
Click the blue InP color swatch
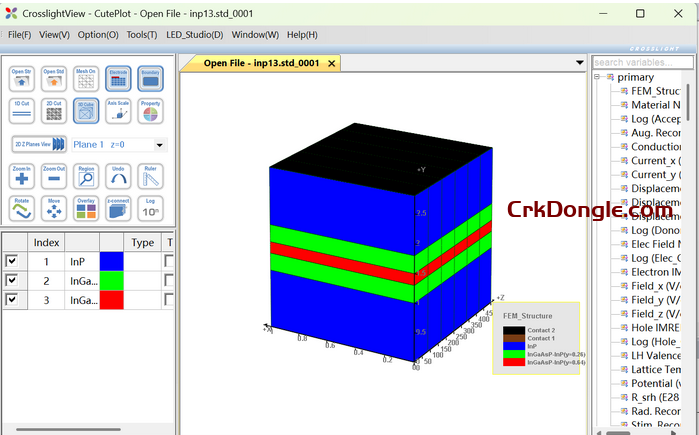click(x=112, y=261)
